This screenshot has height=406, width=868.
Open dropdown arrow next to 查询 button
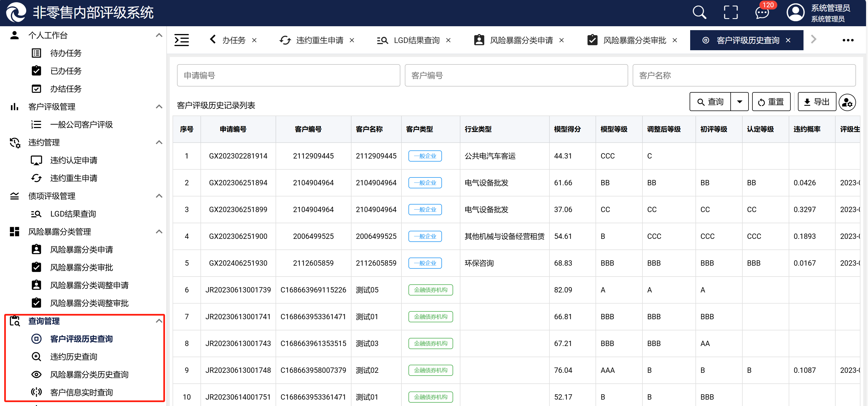coord(740,102)
